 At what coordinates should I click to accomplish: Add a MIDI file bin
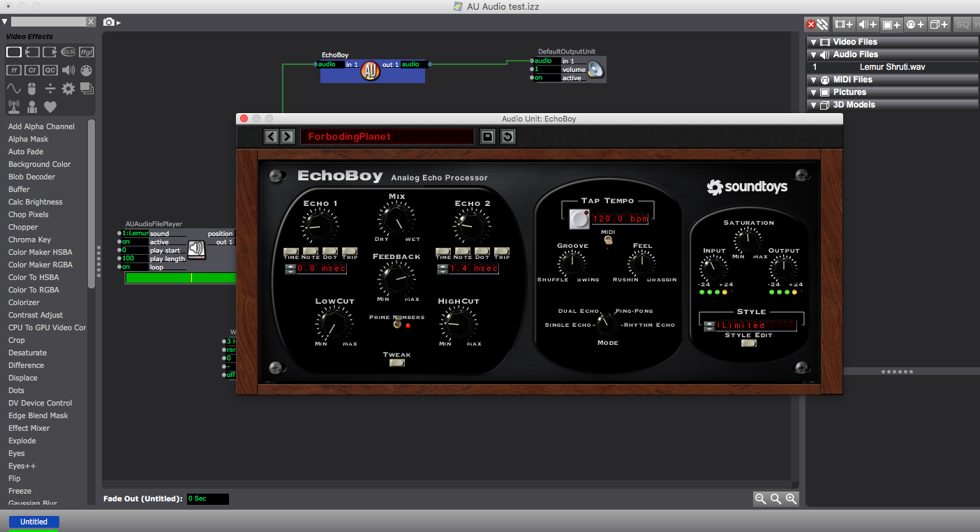pos(915,24)
